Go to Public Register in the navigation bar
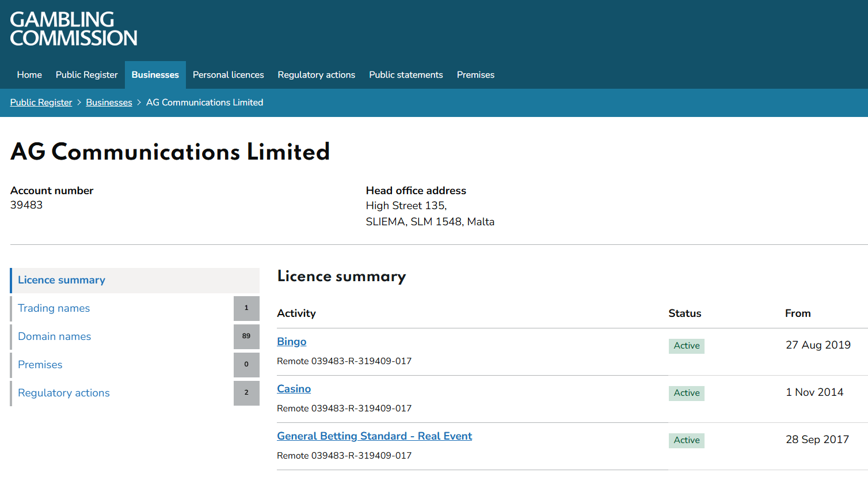This screenshot has height=484, width=868. pos(87,75)
